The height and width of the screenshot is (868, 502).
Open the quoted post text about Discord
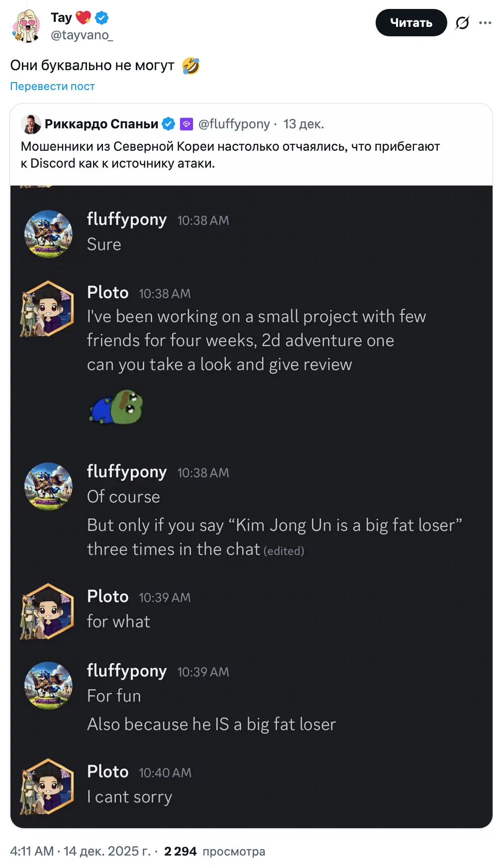(230, 155)
